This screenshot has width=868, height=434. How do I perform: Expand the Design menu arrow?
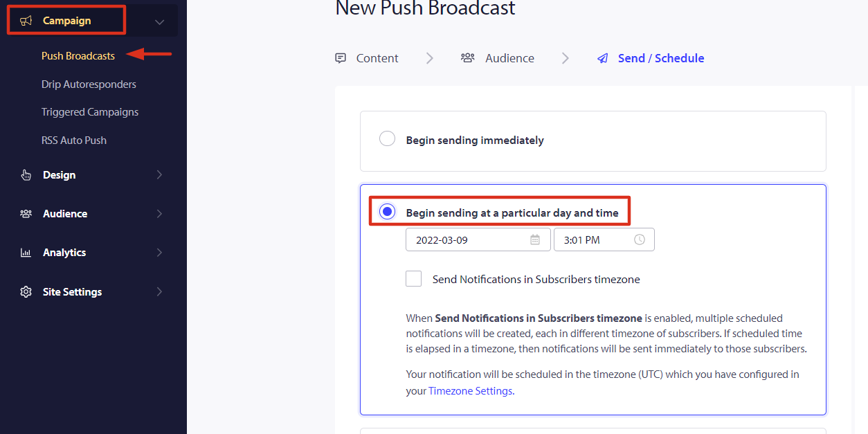tap(159, 175)
